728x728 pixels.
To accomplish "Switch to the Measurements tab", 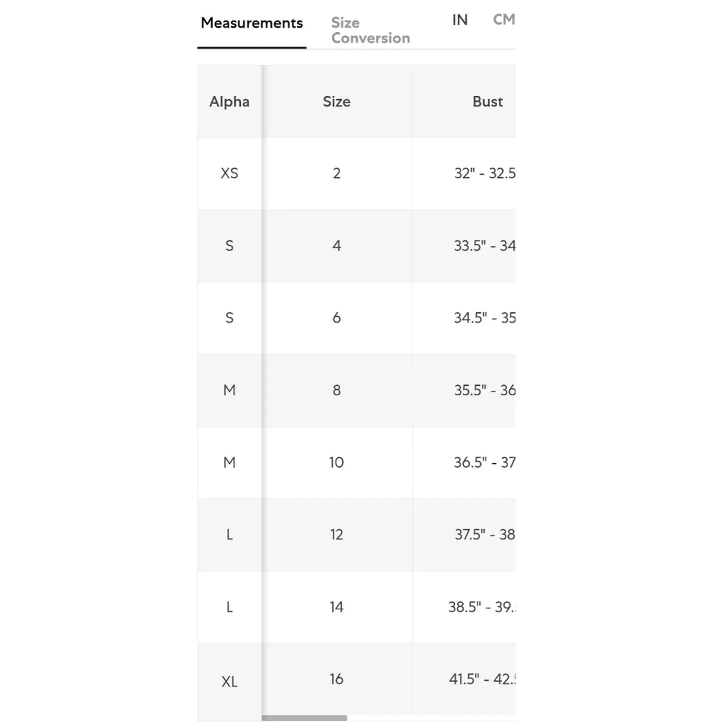I will point(252,23).
